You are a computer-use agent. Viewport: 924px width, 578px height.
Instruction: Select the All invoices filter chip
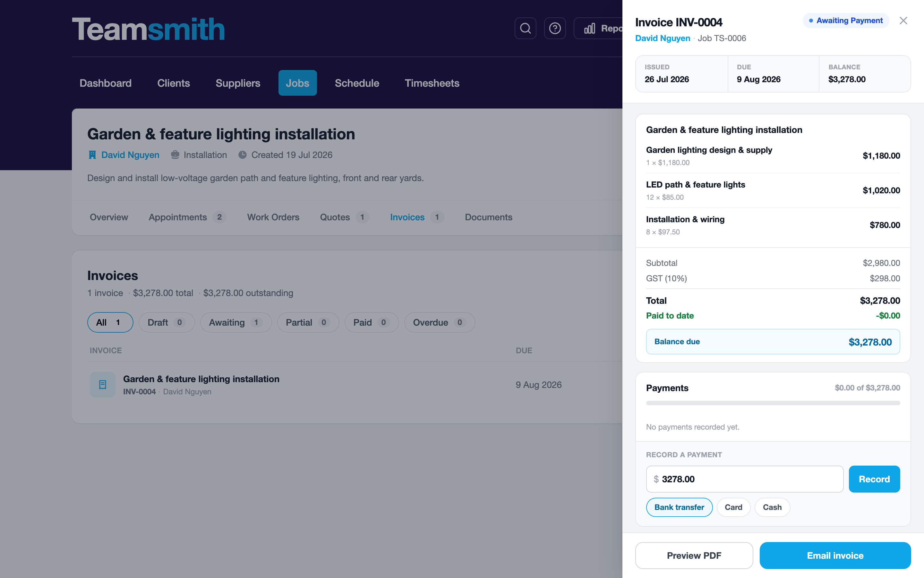[x=110, y=322]
